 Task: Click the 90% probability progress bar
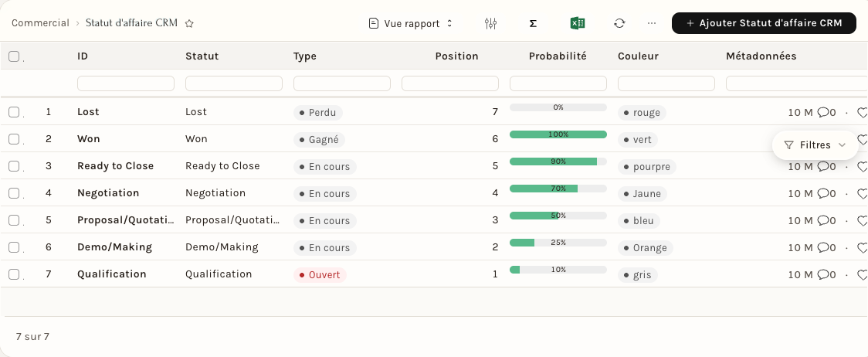tap(558, 161)
